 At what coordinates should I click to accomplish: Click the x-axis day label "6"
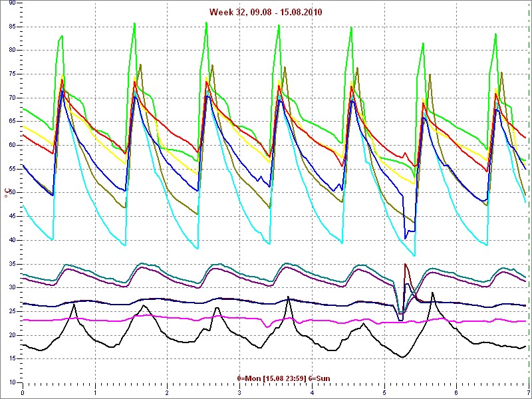click(x=456, y=393)
